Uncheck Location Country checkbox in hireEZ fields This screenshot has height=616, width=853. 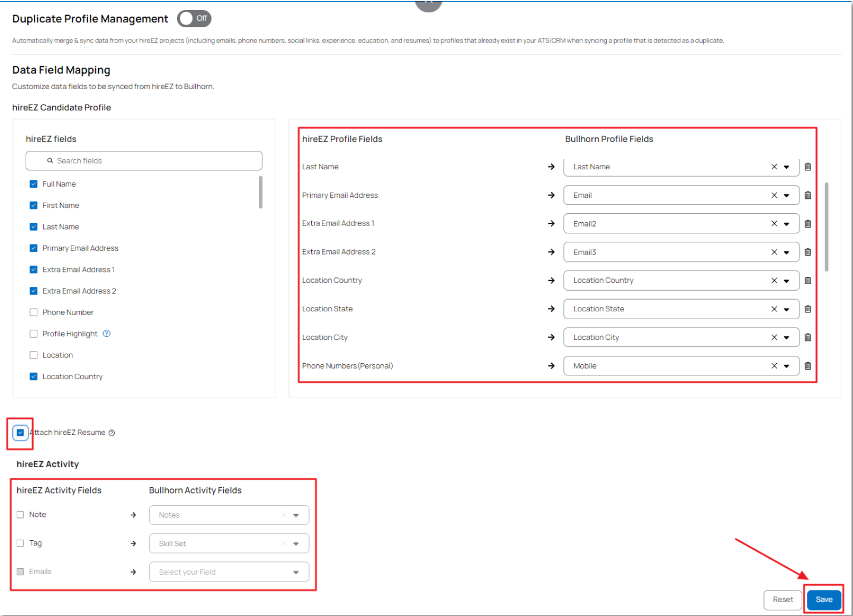coord(33,377)
